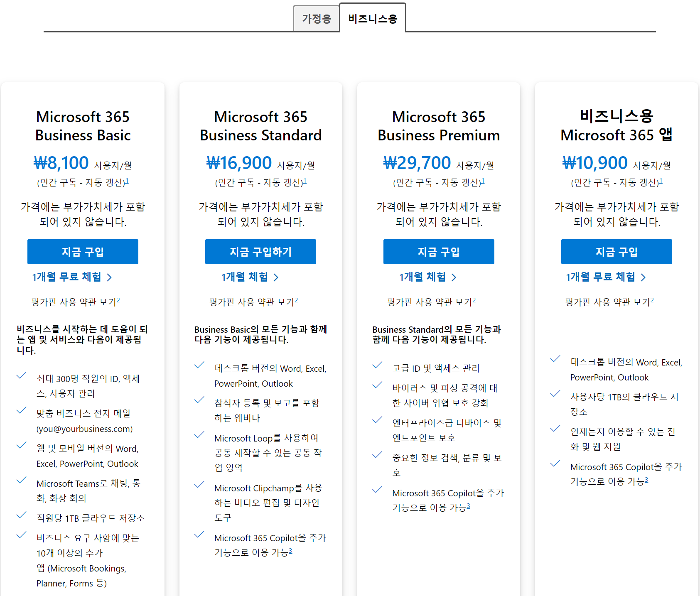700x596 pixels.
Task: Open Copilot footnote 3 in Microsoft 365 앱 card
Action: [646, 480]
